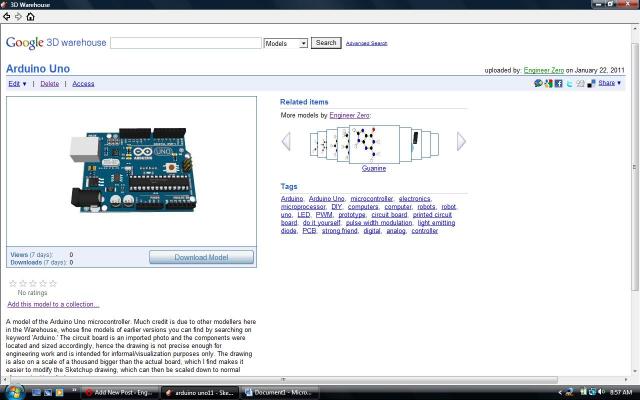Click the forward navigation arrow
Screen dimensions: 640x400
[x=18, y=17]
